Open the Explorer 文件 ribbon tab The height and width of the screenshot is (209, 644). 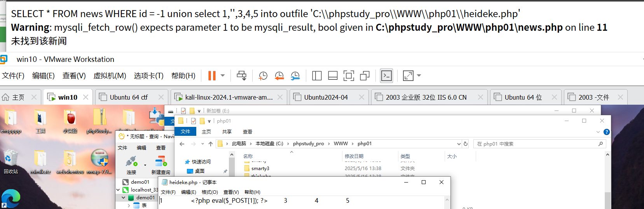185,132
